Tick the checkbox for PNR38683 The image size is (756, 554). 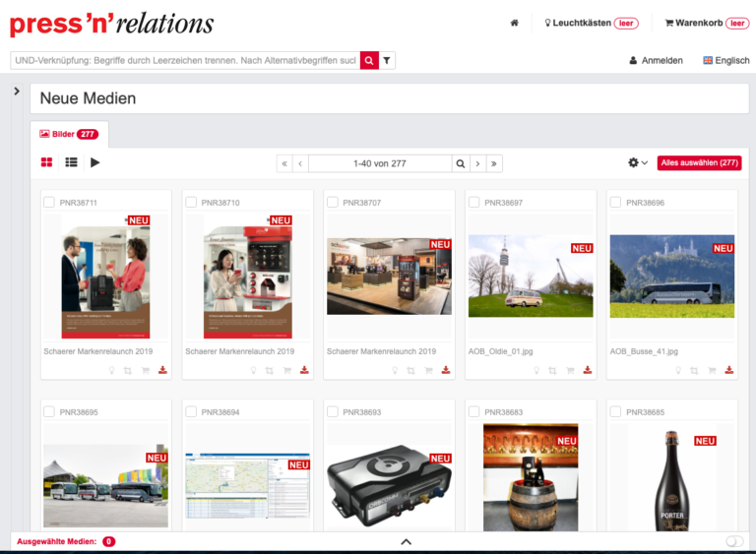pyautogui.click(x=473, y=411)
